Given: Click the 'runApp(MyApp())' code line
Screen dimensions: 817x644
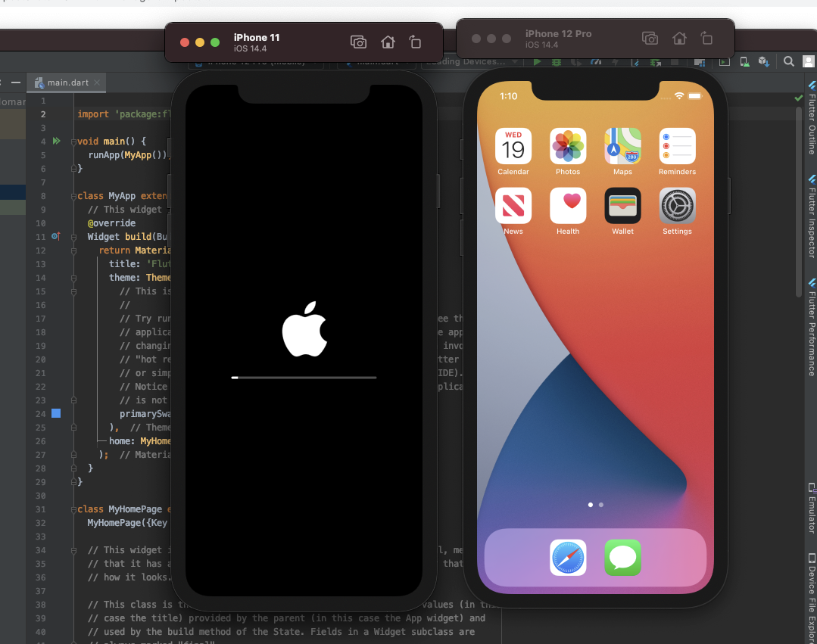Looking at the screenshot, I should click(129, 155).
